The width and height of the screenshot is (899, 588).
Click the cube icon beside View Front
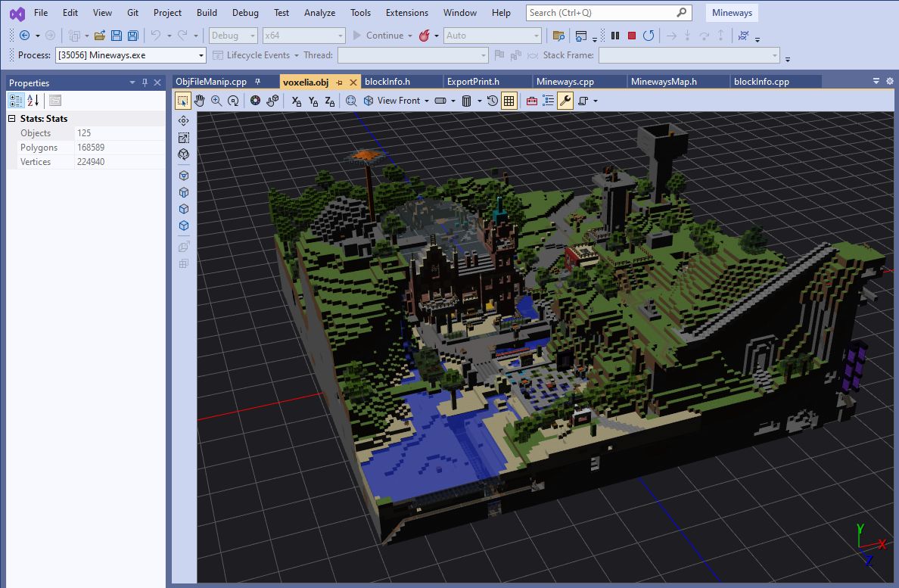pos(368,101)
